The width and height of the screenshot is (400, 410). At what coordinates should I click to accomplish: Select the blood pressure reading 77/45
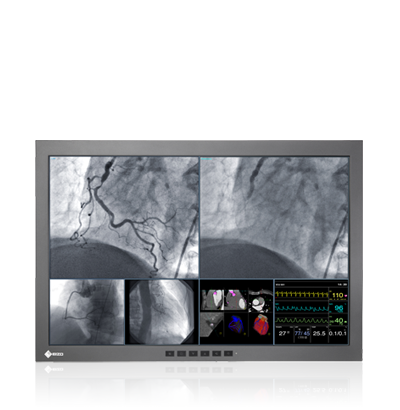(302, 333)
